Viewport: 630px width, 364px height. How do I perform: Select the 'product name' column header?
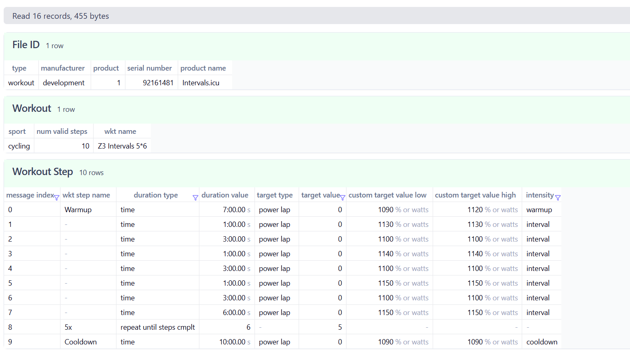pyautogui.click(x=203, y=68)
